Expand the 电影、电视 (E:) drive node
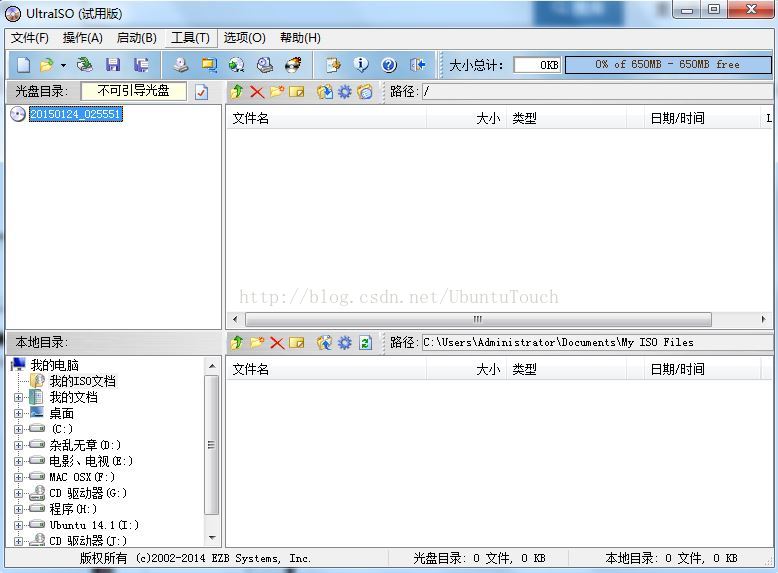This screenshot has width=778, height=573. click(18, 461)
